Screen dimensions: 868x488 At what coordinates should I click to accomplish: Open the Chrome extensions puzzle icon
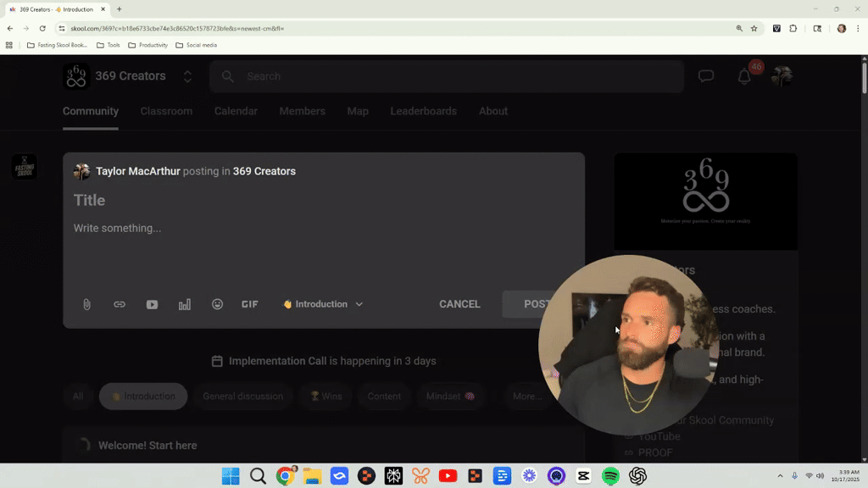coord(793,28)
